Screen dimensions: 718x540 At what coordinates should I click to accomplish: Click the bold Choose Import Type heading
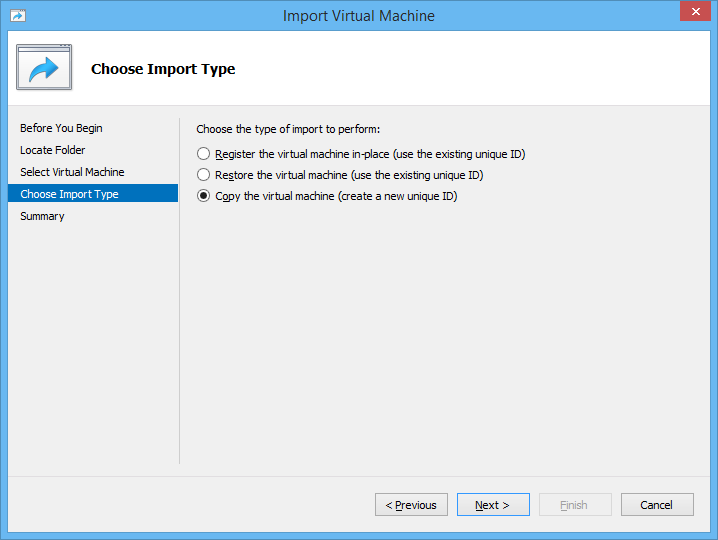[x=163, y=69]
